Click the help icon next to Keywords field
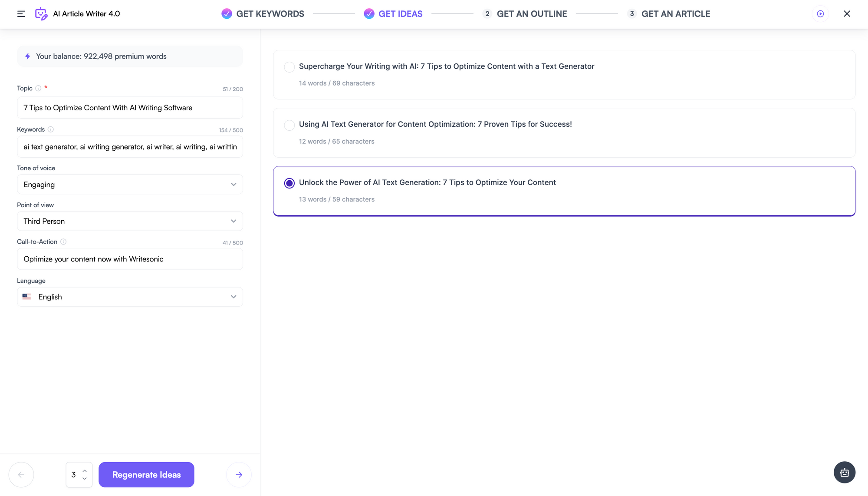This screenshot has width=868, height=496. [50, 129]
